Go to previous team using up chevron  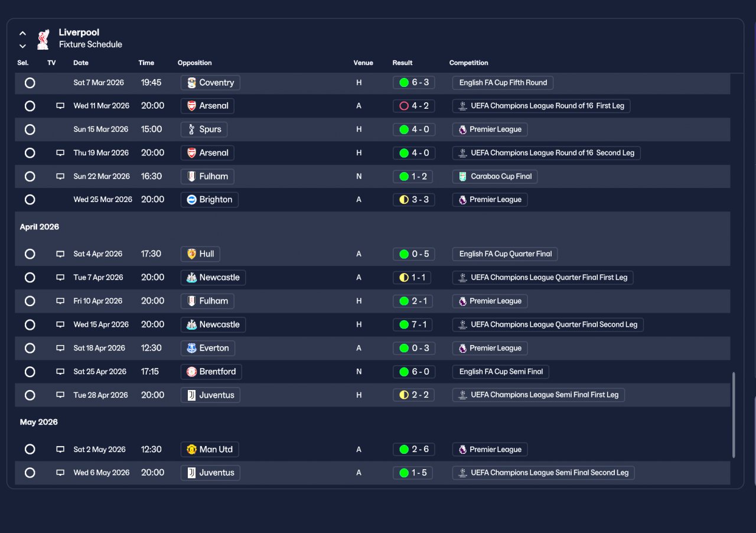pyautogui.click(x=22, y=34)
